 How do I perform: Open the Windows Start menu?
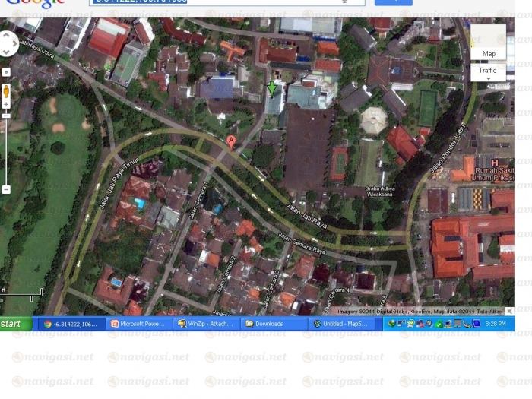[x=15, y=324]
